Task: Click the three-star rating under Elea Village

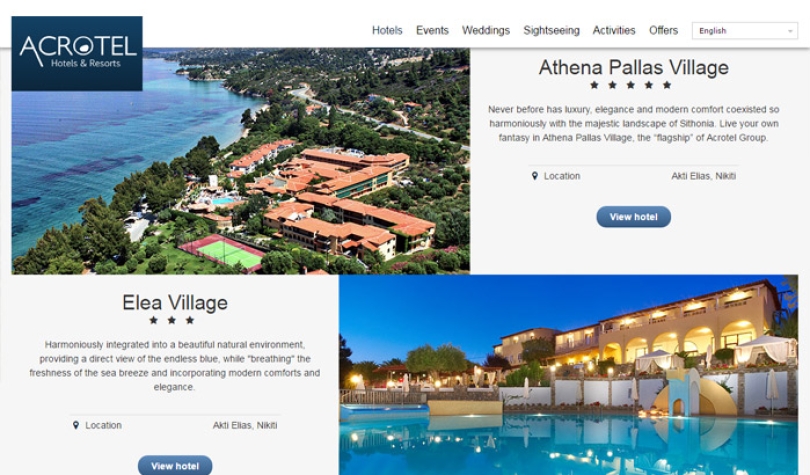Action: point(172,320)
